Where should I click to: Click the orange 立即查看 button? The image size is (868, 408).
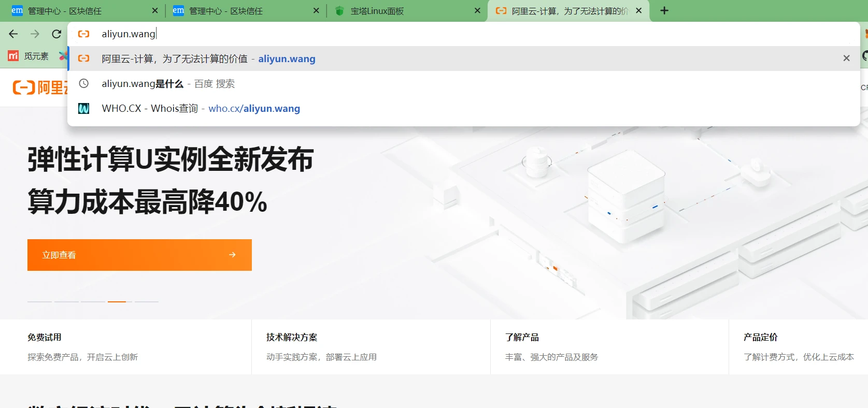point(139,255)
